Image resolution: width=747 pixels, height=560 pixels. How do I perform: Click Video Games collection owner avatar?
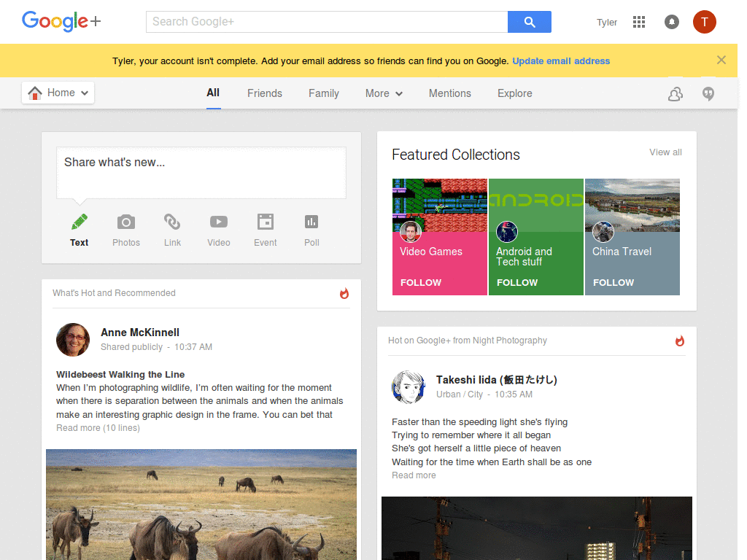[410, 232]
